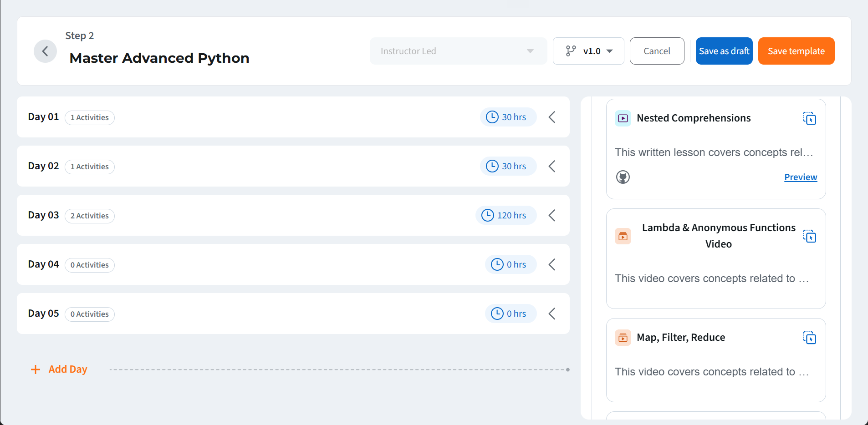Screen dimensions: 868x425
Task: Click Save as draft button
Action: 724,51
